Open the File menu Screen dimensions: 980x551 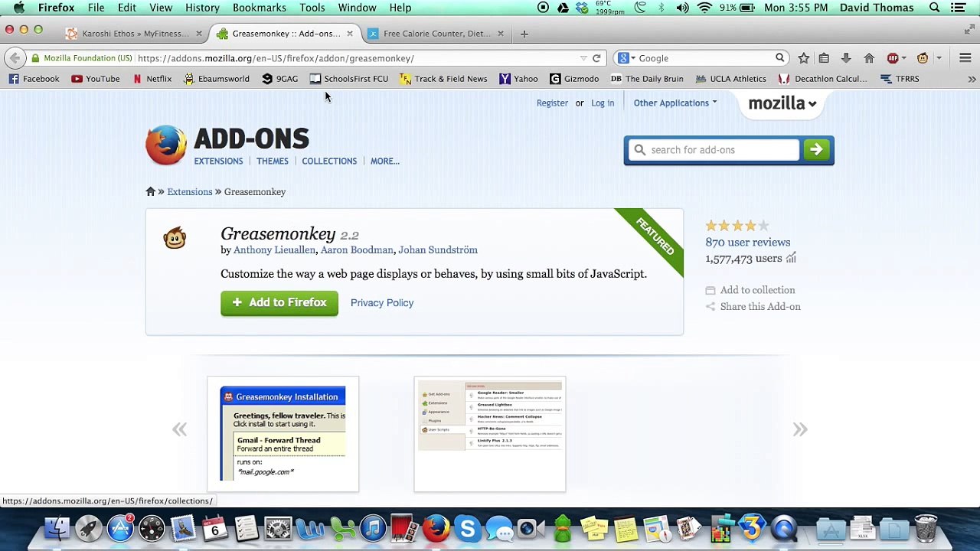pyautogui.click(x=96, y=8)
